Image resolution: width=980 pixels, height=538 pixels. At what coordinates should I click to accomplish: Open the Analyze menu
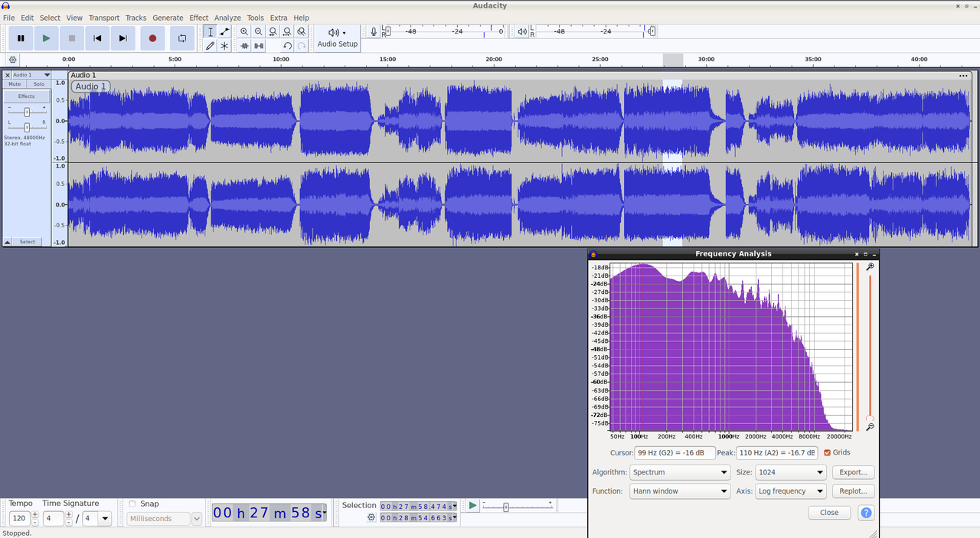click(x=227, y=18)
